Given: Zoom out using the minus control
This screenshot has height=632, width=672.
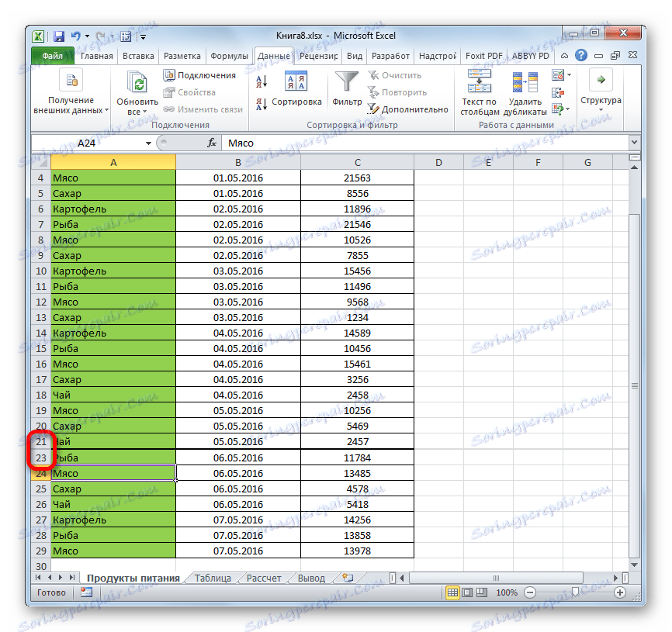Looking at the screenshot, I should (529, 592).
